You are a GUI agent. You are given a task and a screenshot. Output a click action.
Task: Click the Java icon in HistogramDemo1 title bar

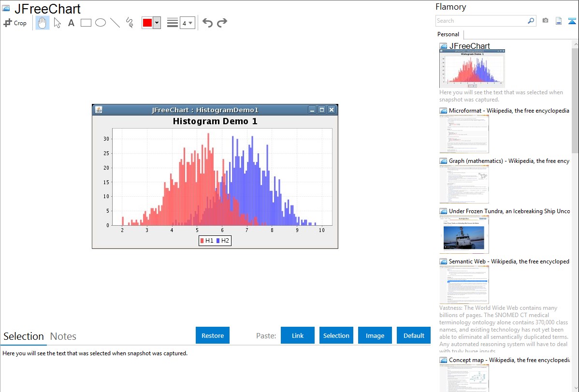point(99,110)
